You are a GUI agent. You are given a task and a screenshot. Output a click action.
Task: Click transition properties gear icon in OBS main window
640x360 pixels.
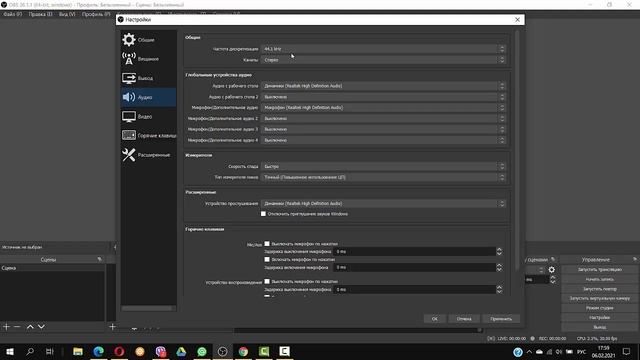click(551, 270)
